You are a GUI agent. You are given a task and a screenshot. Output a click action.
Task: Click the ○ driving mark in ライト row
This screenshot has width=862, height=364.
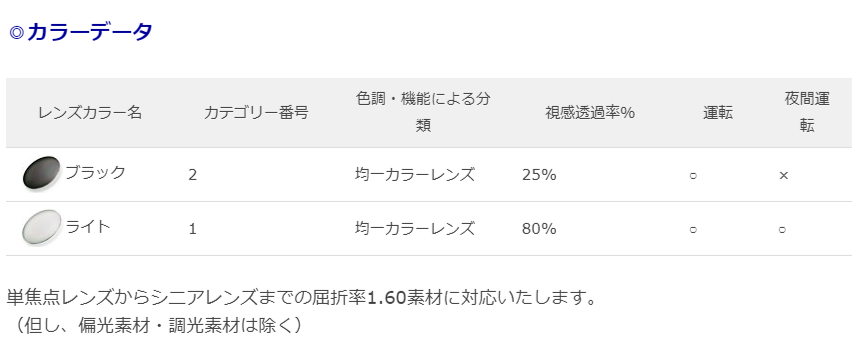pos(693,230)
